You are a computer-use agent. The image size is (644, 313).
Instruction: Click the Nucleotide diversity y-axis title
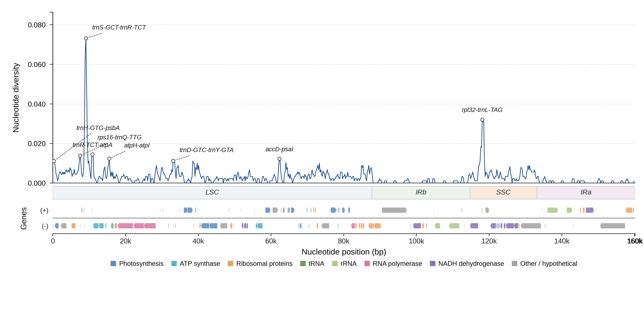(x=16, y=98)
